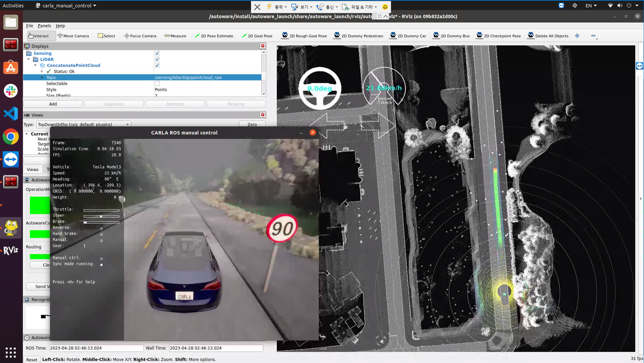Open the remote toolbar 동작 dropdown
Screen dimensions: 644x363
coord(277,7)
